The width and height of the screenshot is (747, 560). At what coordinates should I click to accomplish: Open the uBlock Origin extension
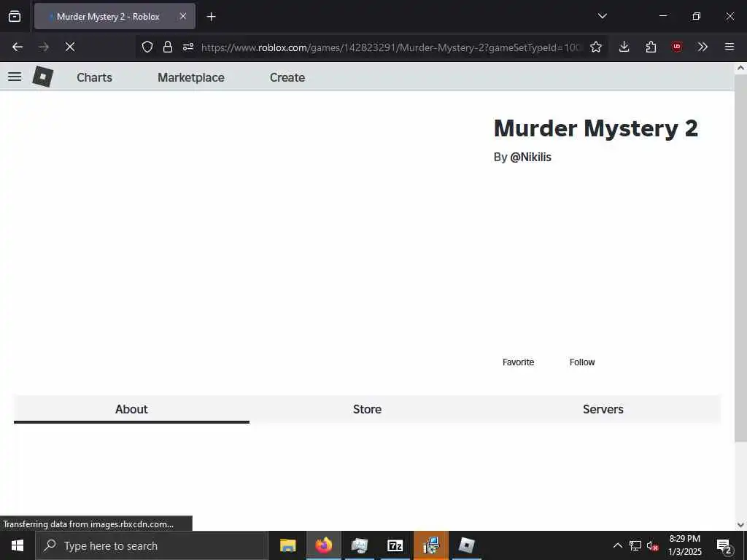[677, 47]
